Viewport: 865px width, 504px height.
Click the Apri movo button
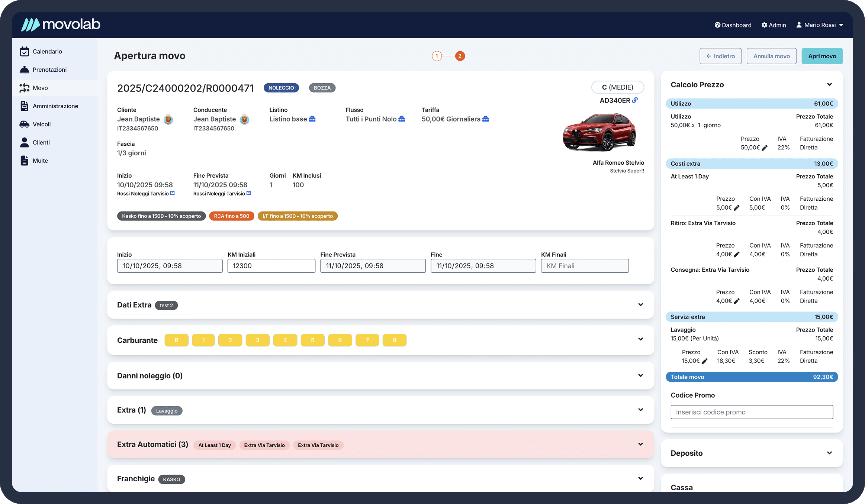tap(822, 56)
